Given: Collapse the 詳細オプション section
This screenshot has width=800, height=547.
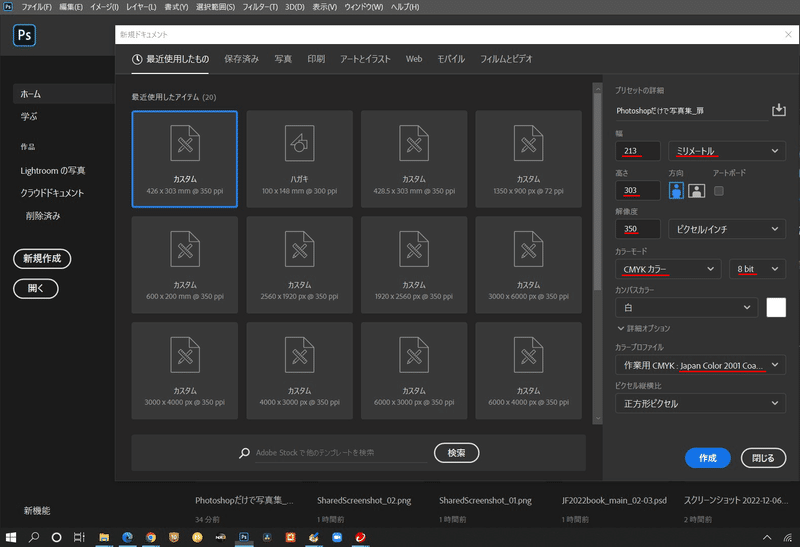Looking at the screenshot, I should point(644,328).
